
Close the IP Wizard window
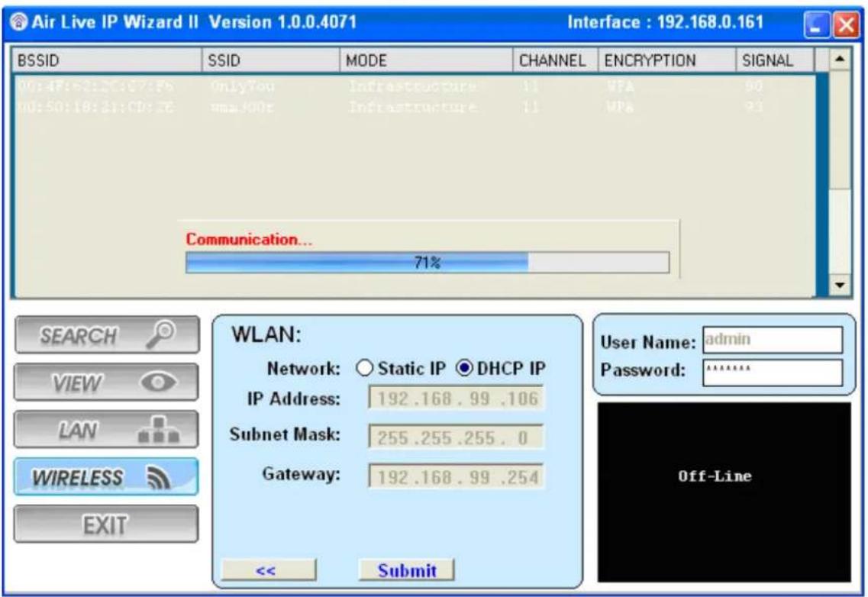tap(846, 25)
